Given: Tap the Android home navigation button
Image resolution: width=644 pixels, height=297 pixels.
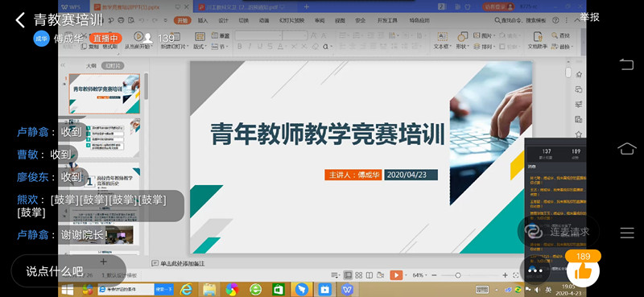Looking at the screenshot, I should click(x=627, y=148).
